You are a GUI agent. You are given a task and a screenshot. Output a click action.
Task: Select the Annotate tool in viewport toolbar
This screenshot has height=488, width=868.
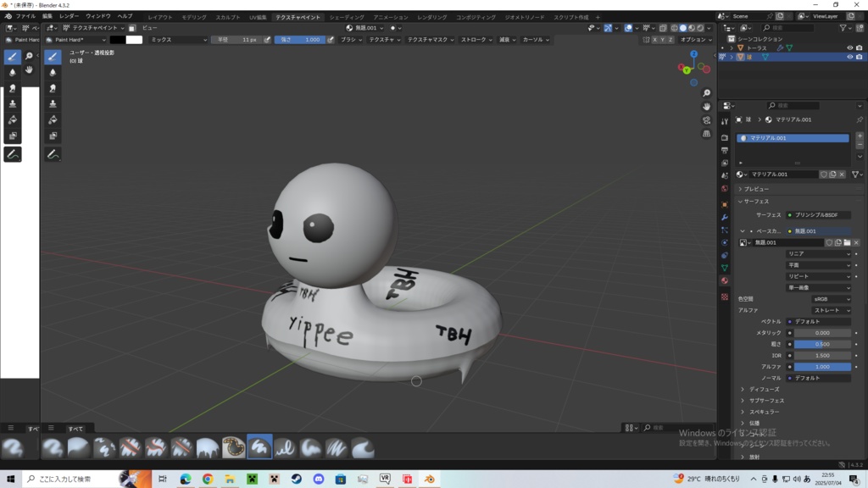pos(53,154)
